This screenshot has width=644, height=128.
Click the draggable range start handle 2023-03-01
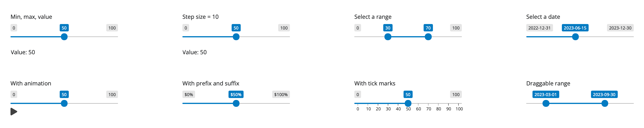[x=546, y=103]
